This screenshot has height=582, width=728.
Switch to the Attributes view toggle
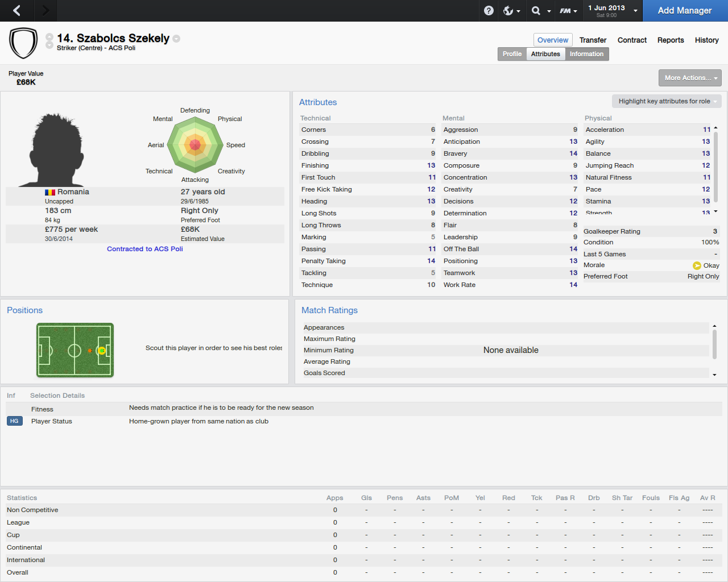point(545,54)
